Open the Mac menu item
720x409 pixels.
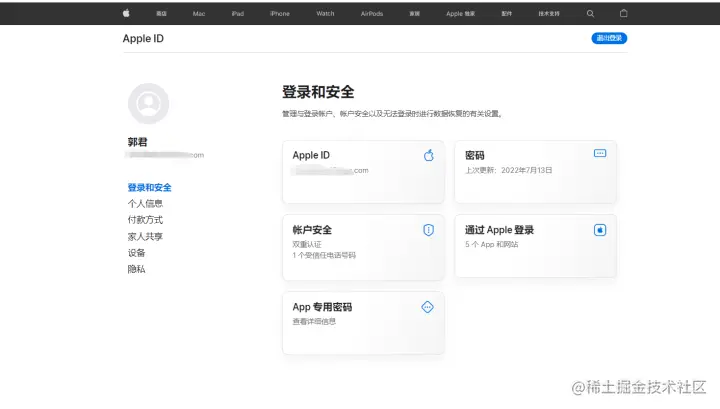pyautogui.click(x=199, y=14)
